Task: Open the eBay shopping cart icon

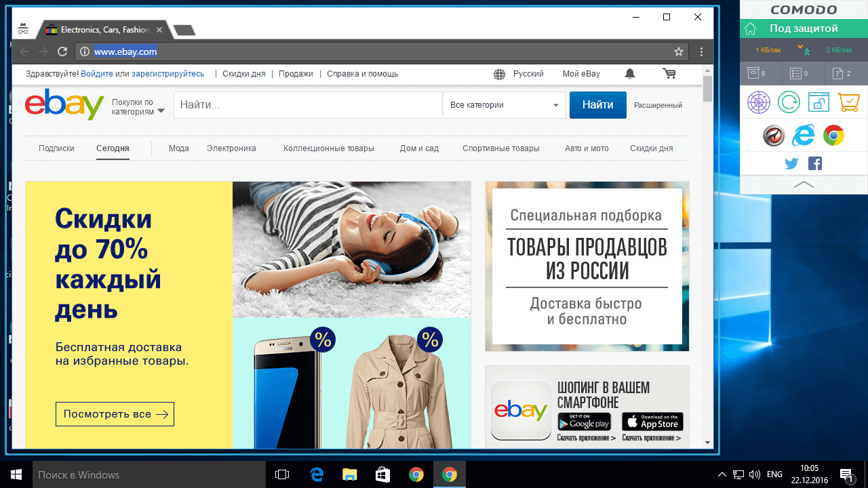Action: coord(669,73)
